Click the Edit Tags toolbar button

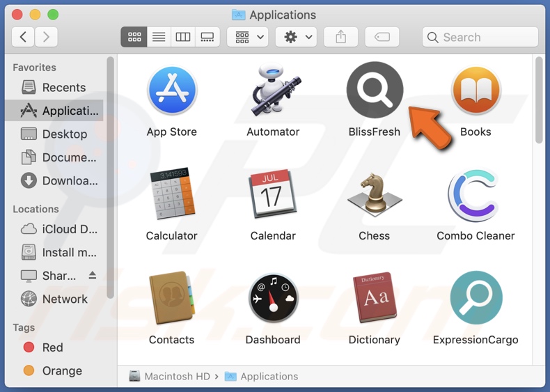(382, 37)
